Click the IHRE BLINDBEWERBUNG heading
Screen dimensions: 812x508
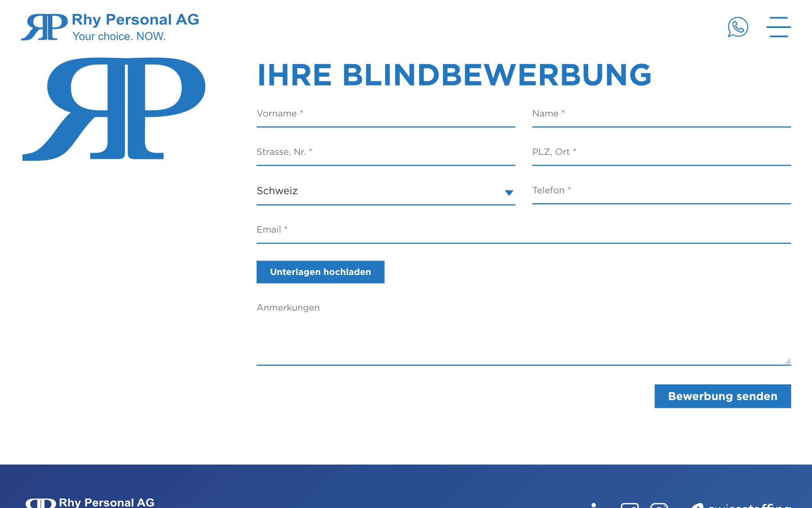454,75
